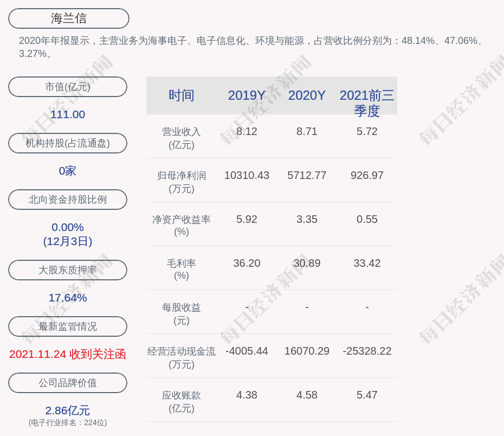Open the 最新监管情况 label pill
504x436 pixels.
coord(68,326)
